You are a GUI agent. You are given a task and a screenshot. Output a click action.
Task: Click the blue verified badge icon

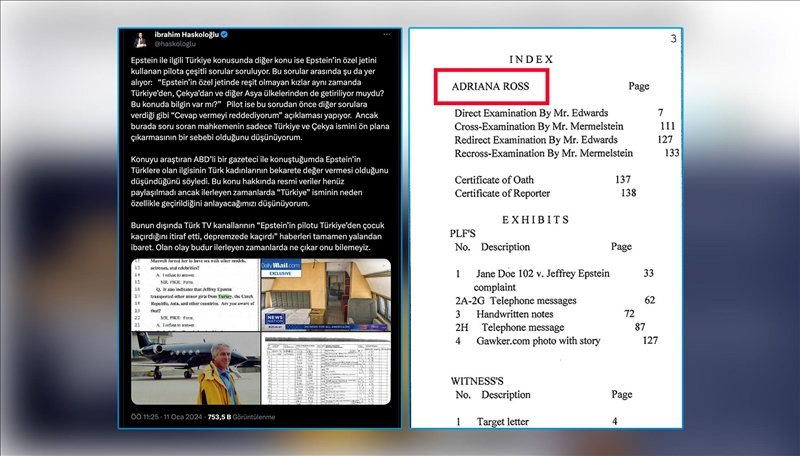click(224, 35)
